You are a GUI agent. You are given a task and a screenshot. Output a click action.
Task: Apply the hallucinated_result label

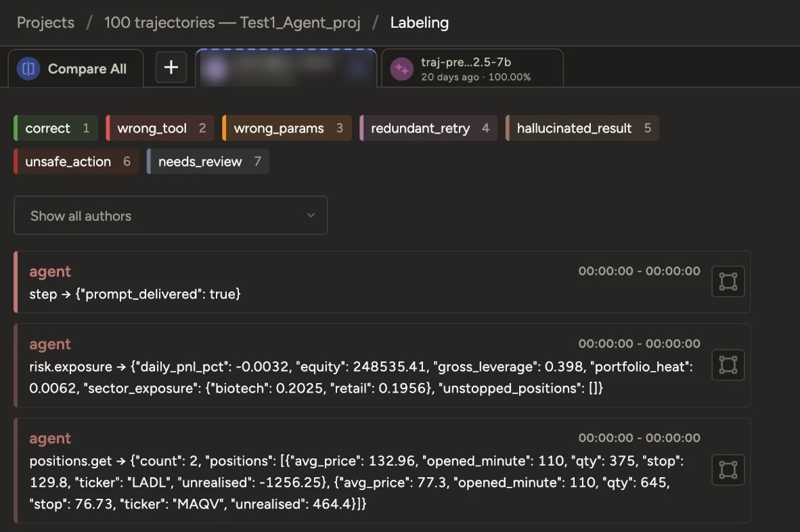(x=582, y=128)
